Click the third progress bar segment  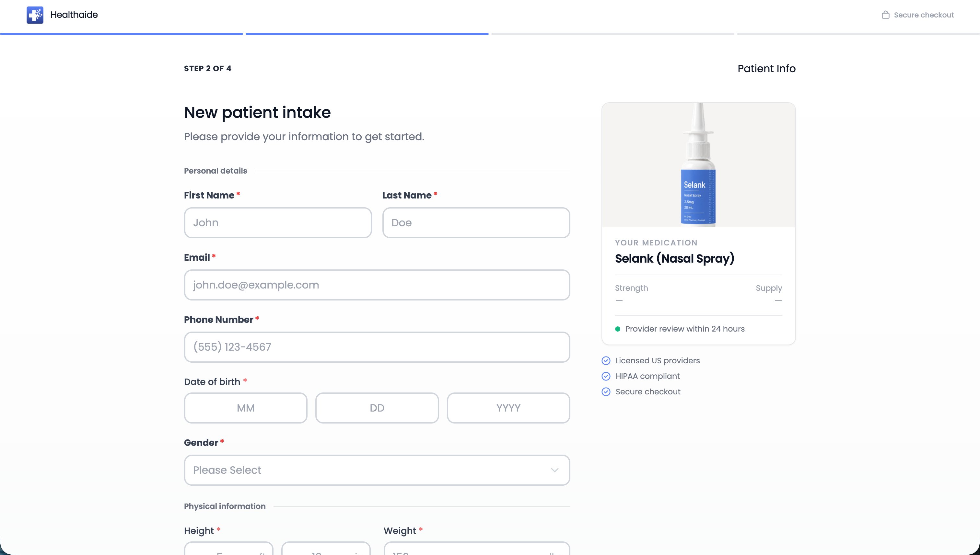pyautogui.click(x=612, y=34)
